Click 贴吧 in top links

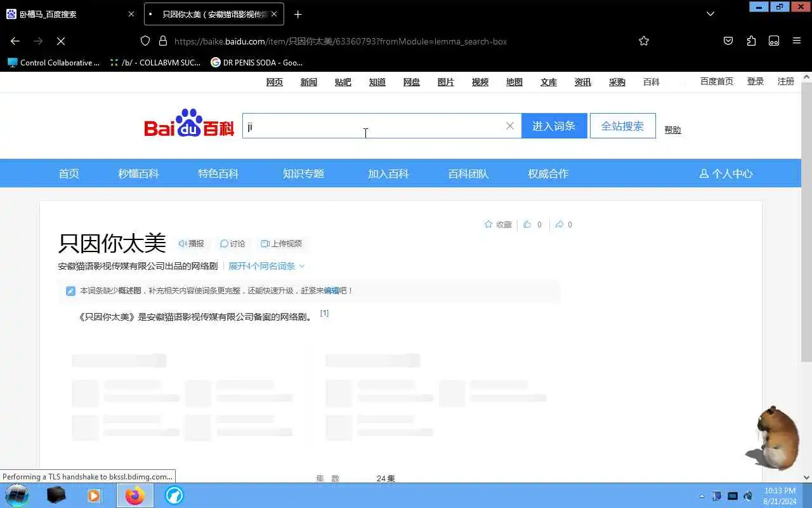(343, 82)
